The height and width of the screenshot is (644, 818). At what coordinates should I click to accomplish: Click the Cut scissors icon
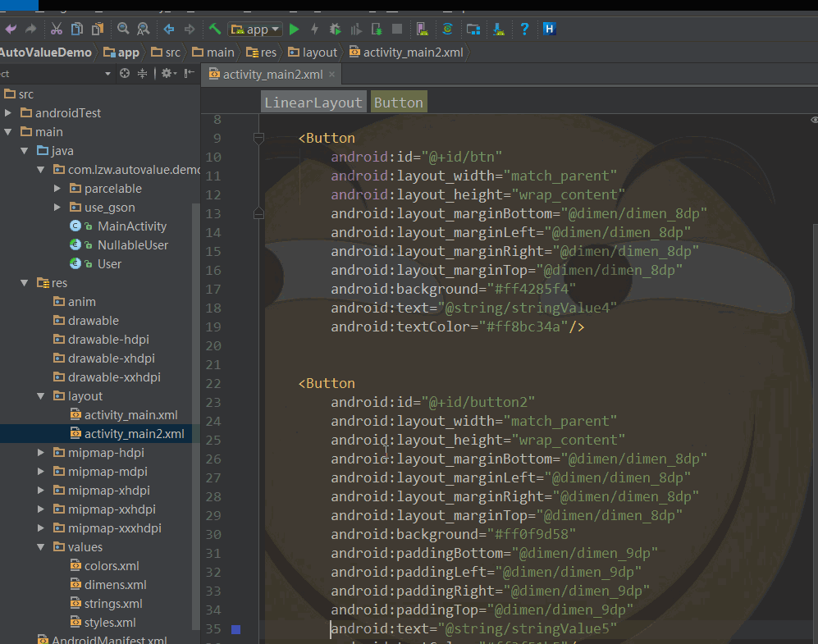tap(57, 29)
